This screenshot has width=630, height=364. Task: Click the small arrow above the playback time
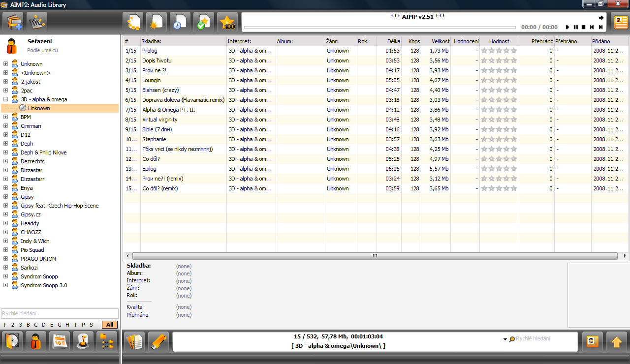coord(601,18)
